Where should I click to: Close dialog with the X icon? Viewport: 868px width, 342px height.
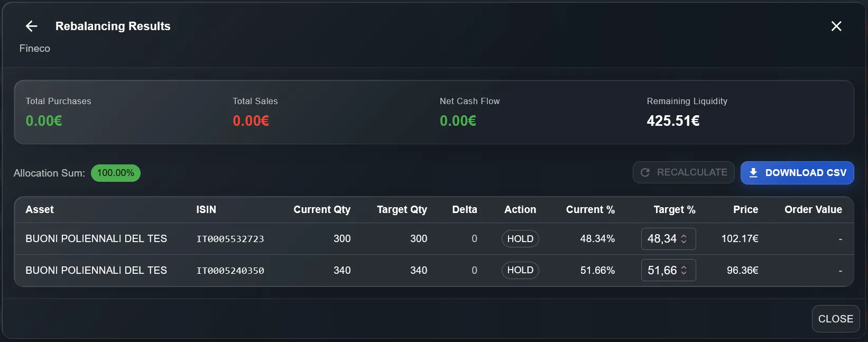pyautogui.click(x=836, y=26)
